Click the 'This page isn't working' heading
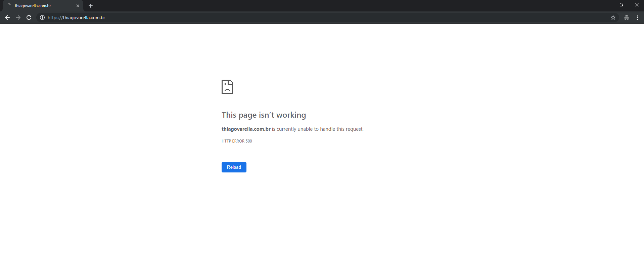 click(264, 115)
